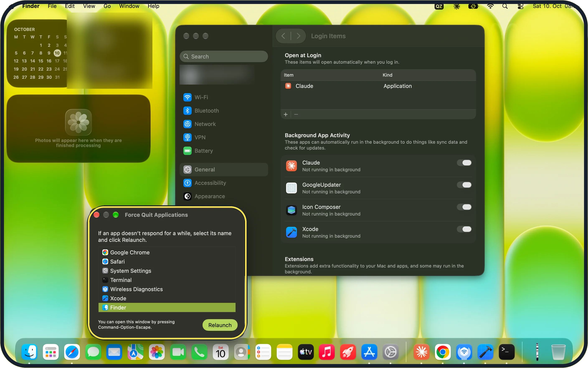Select Appearance in Settings sidebar
The image size is (588, 368).
click(x=224, y=196)
